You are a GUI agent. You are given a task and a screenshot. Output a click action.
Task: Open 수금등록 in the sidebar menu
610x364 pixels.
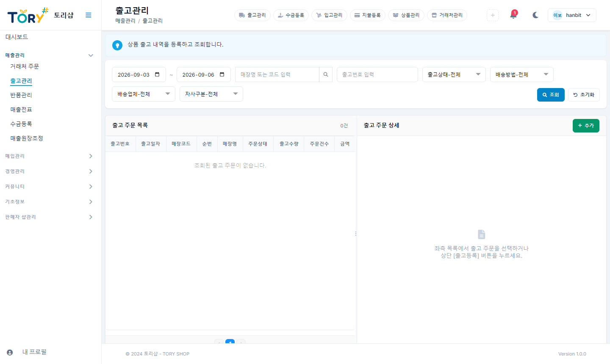[x=21, y=124]
